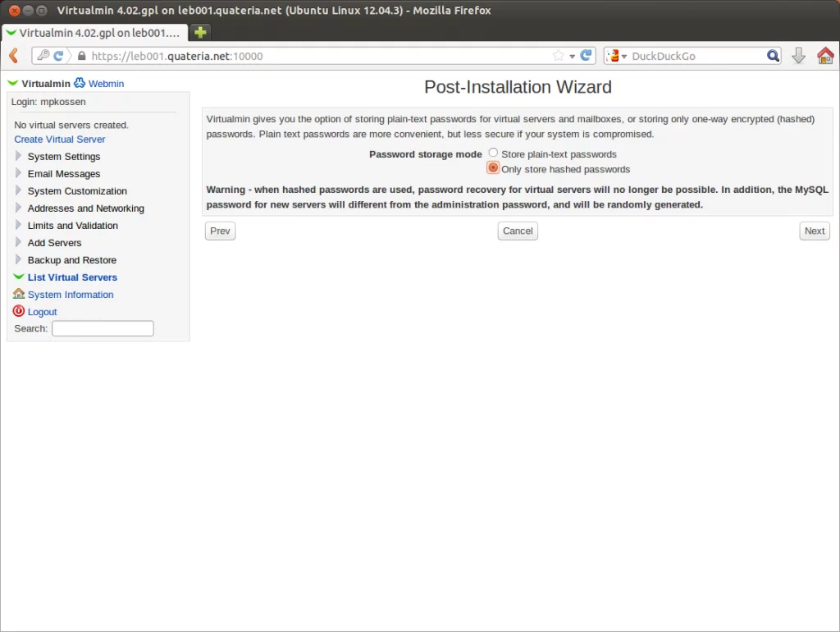Open Create Virtual Server link

click(59, 140)
